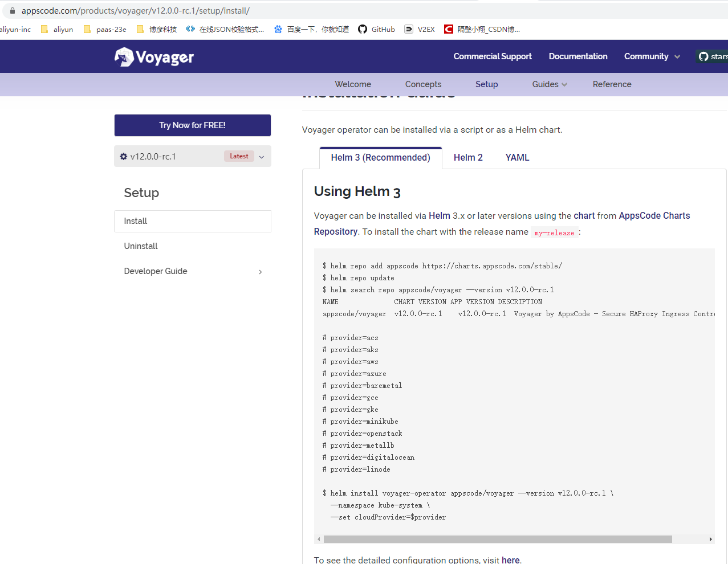Click the lock icon in address bar

click(x=13, y=11)
